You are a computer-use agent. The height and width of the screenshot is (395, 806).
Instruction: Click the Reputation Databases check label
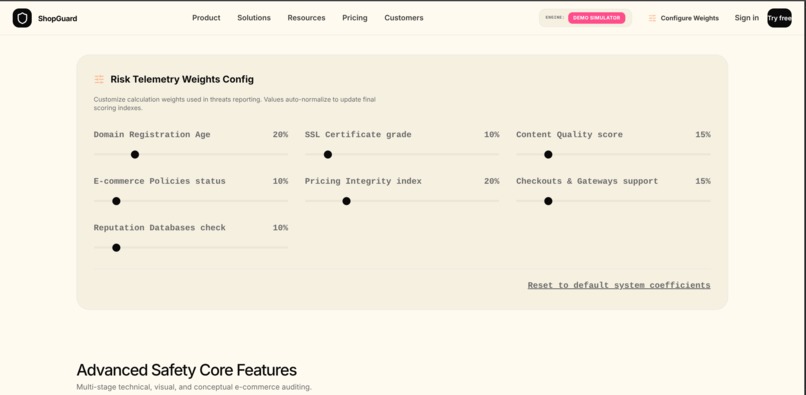[x=159, y=228]
